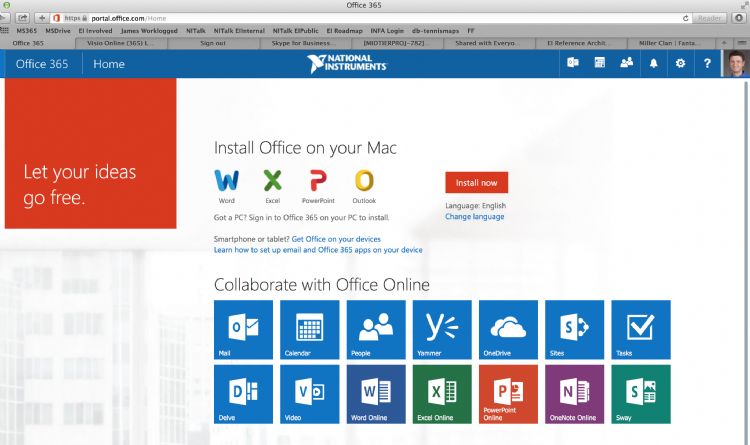This screenshot has height=445, width=750.
Task: Open a new tab with plus button
Action: coord(724,43)
